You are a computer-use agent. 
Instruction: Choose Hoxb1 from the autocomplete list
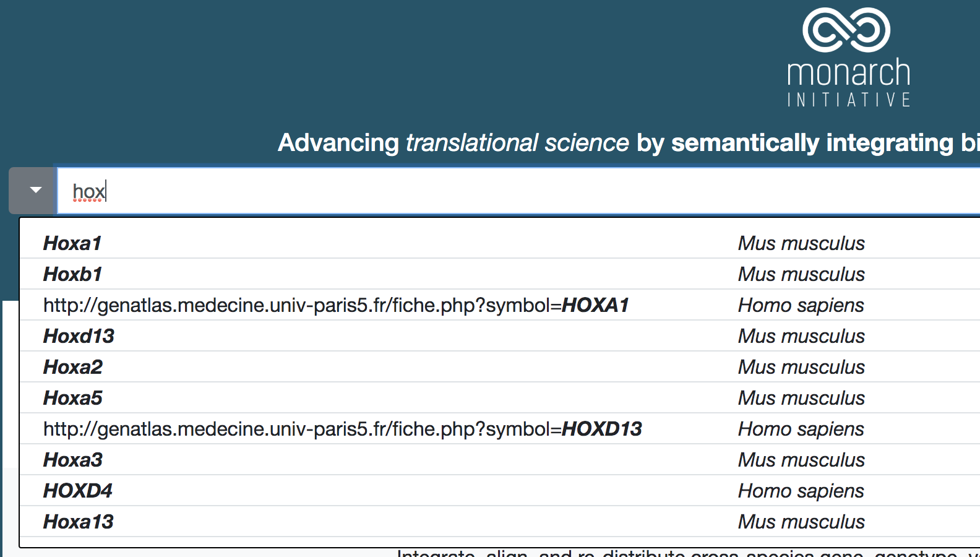coord(72,274)
